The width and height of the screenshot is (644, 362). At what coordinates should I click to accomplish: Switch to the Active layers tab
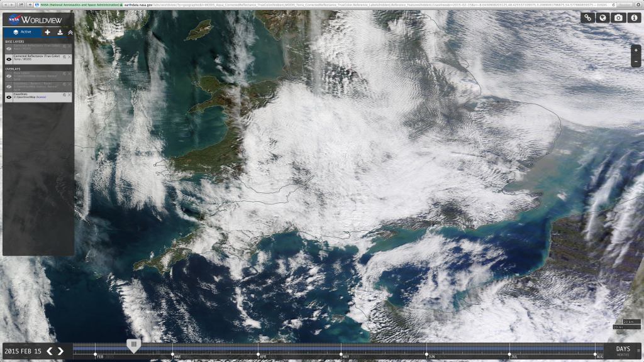(x=22, y=32)
